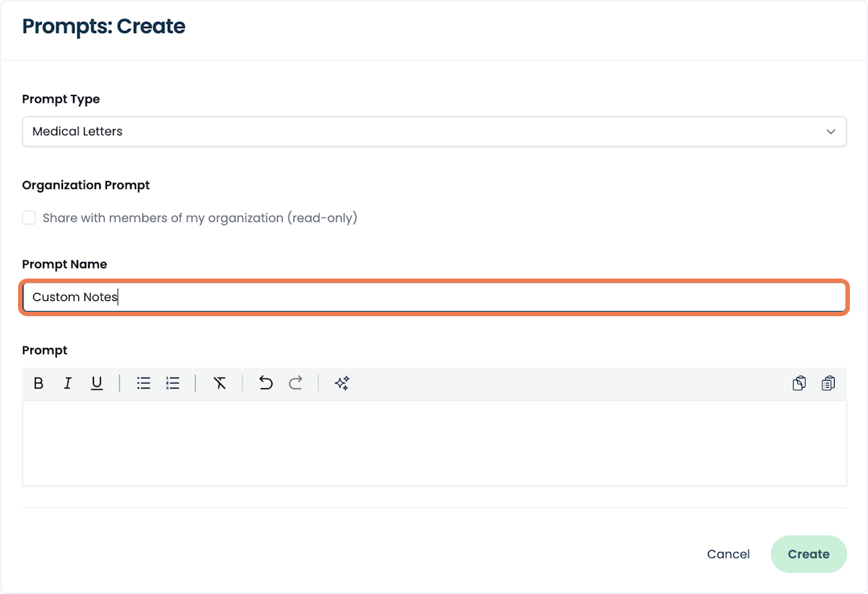The height and width of the screenshot is (594, 868).
Task: Click the Prompt Name input field
Action: pos(434,297)
